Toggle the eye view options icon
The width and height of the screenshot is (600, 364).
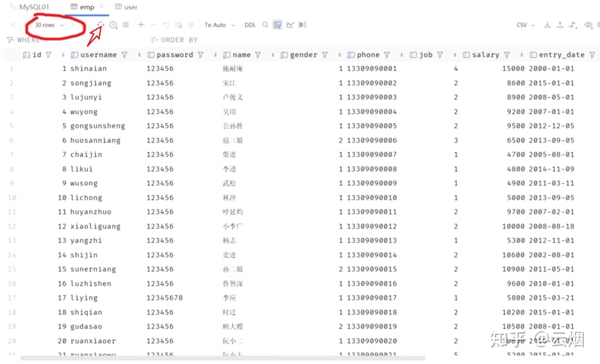[x=588, y=25]
